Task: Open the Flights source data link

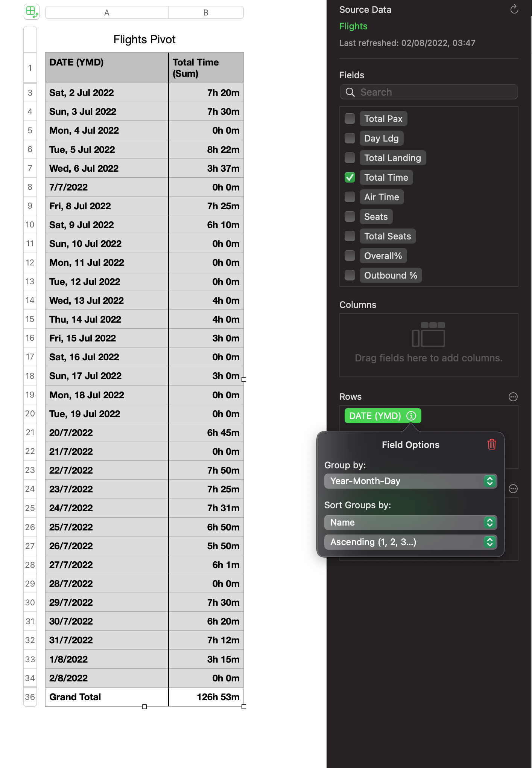Action: coord(353,26)
